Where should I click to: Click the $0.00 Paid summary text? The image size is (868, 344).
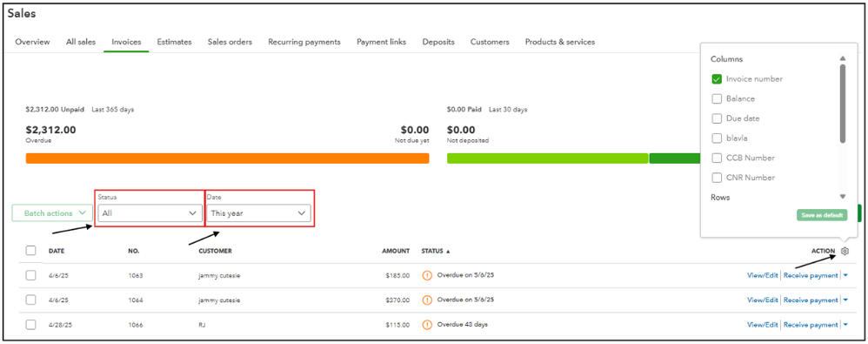pos(464,110)
